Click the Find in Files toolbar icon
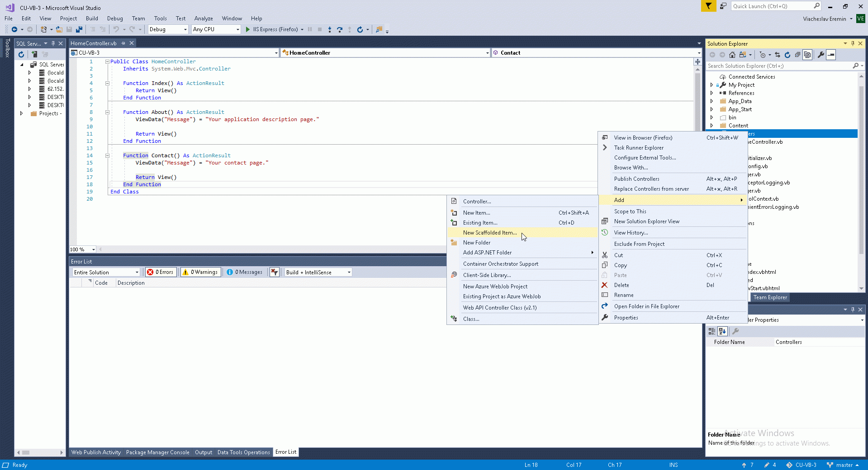 pyautogui.click(x=379, y=29)
